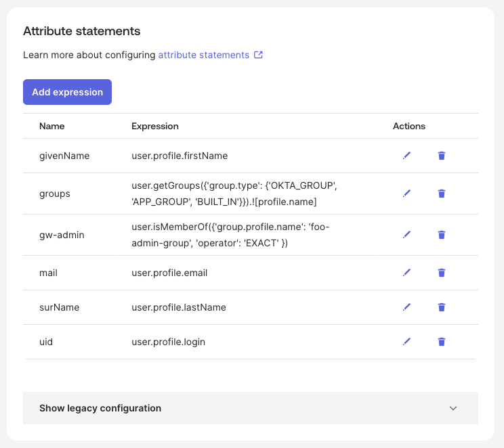Open the attribute statements help link
Viewport: 504px width, 448px height.
[x=203, y=55]
